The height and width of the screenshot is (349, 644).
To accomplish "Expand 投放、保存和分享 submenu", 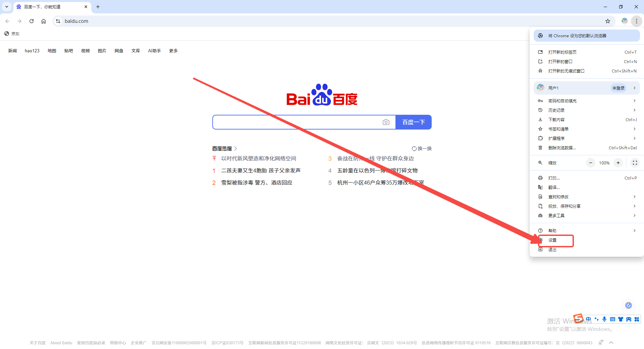I will pos(587,206).
